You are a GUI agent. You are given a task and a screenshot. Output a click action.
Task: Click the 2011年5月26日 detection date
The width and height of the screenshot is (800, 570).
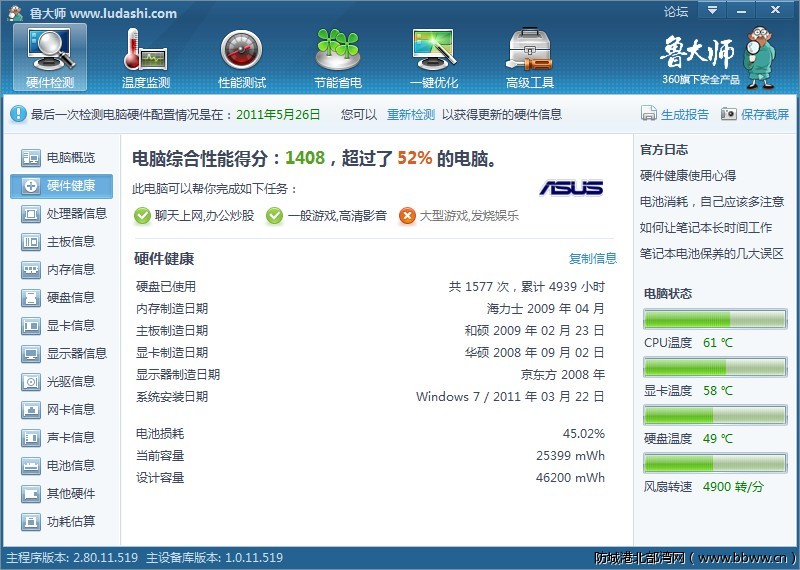278,114
